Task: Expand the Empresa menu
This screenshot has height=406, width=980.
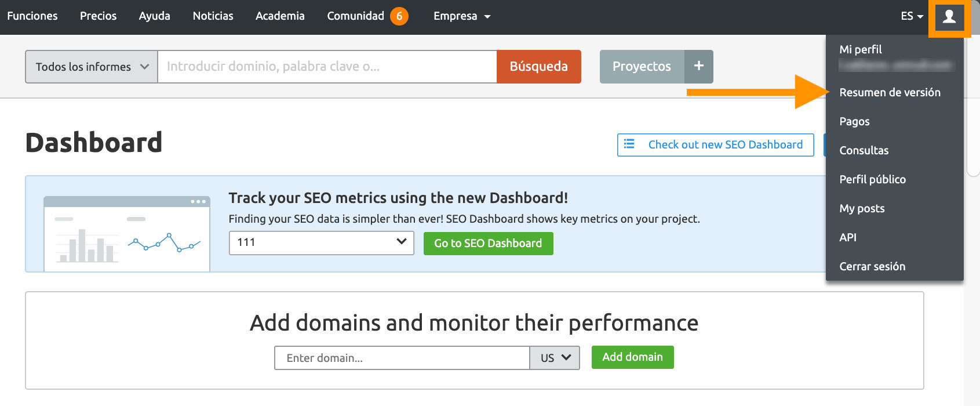Action: [x=462, y=16]
